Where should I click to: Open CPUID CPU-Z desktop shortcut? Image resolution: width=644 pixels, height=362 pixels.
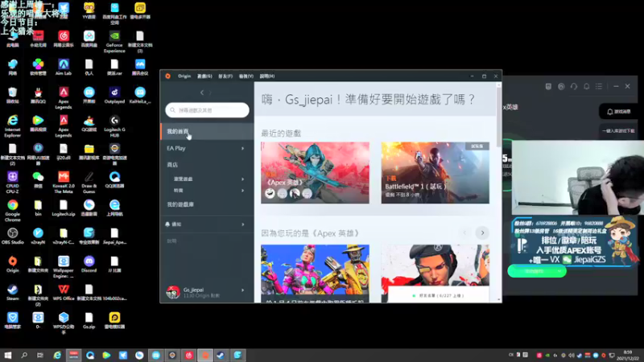pos(13,183)
